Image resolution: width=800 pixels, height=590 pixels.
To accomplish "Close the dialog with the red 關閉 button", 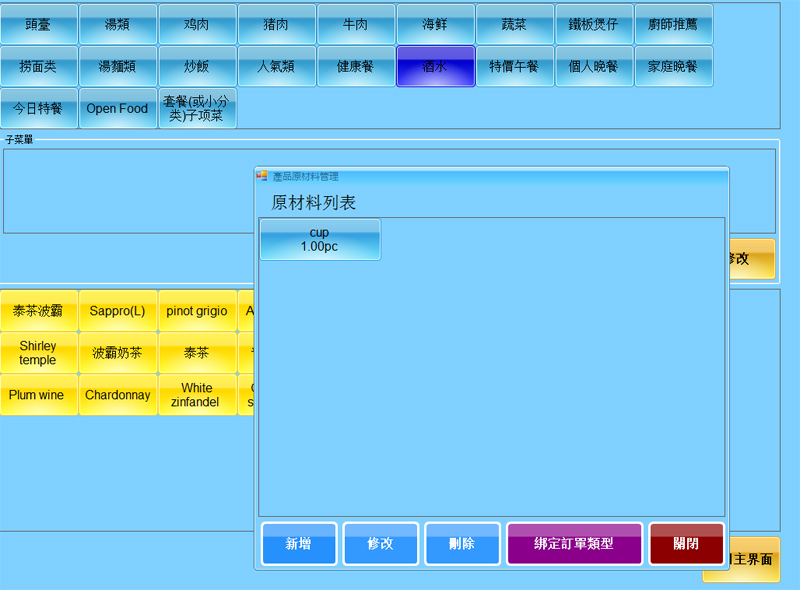I will (x=686, y=544).
